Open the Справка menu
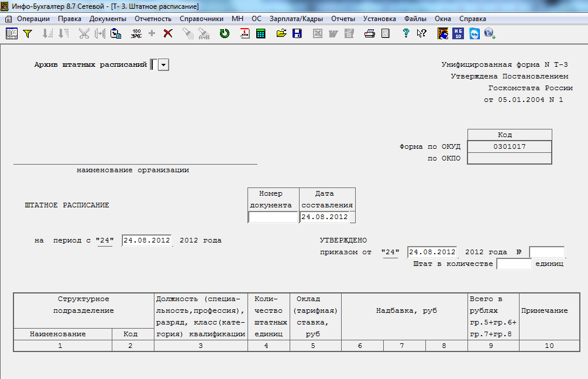The height and width of the screenshot is (379, 588). coord(473,19)
